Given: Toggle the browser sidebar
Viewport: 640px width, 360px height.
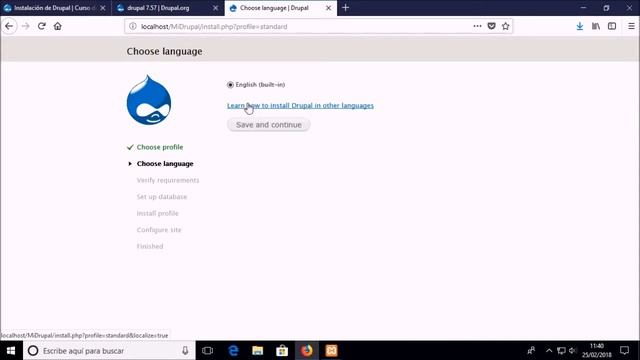Looking at the screenshot, I should [612, 26].
